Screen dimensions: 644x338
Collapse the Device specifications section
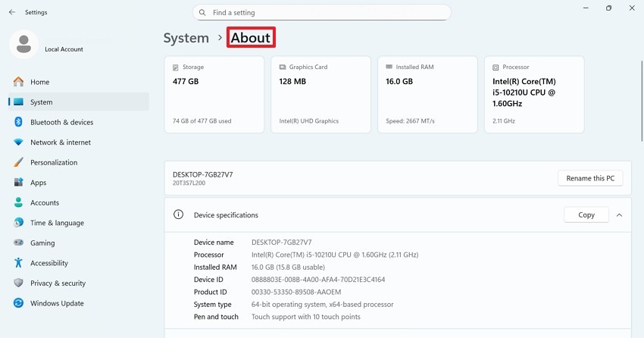(619, 215)
